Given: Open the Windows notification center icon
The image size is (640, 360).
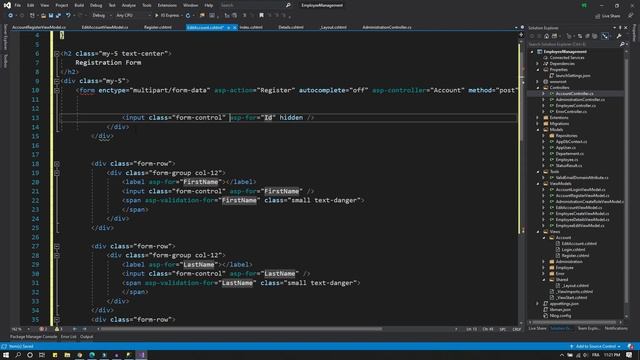Looking at the screenshot, I should point(629,355).
